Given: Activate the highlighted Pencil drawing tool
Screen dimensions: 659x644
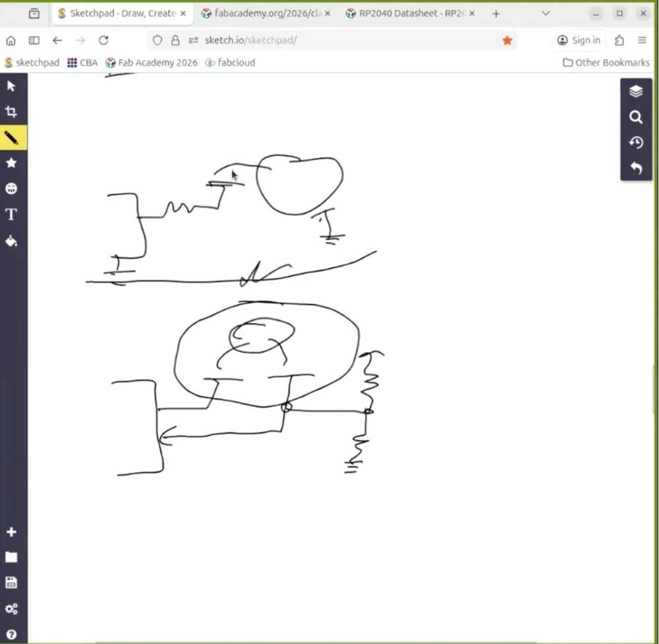Looking at the screenshot, I should click(11, 138).
